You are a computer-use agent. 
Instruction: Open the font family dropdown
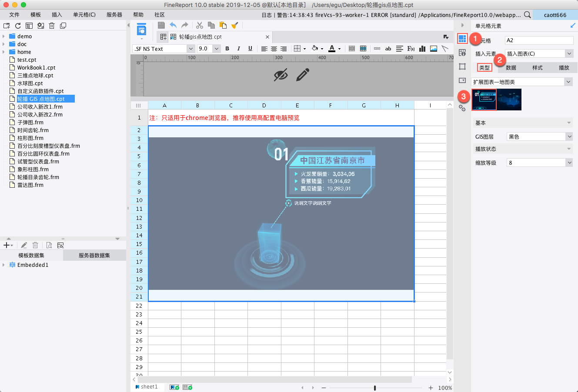[191, 49]
